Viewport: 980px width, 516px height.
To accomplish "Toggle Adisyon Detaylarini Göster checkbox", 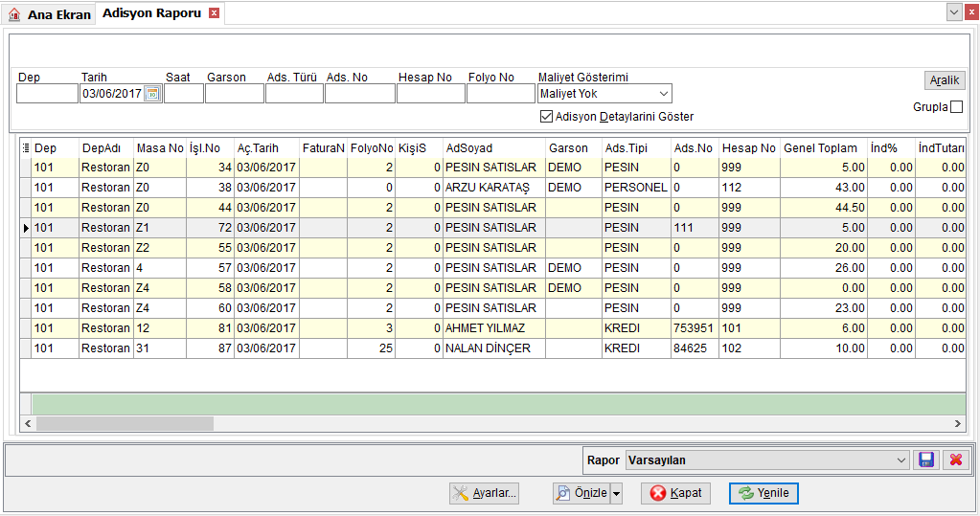I will [x=546, y=116].
